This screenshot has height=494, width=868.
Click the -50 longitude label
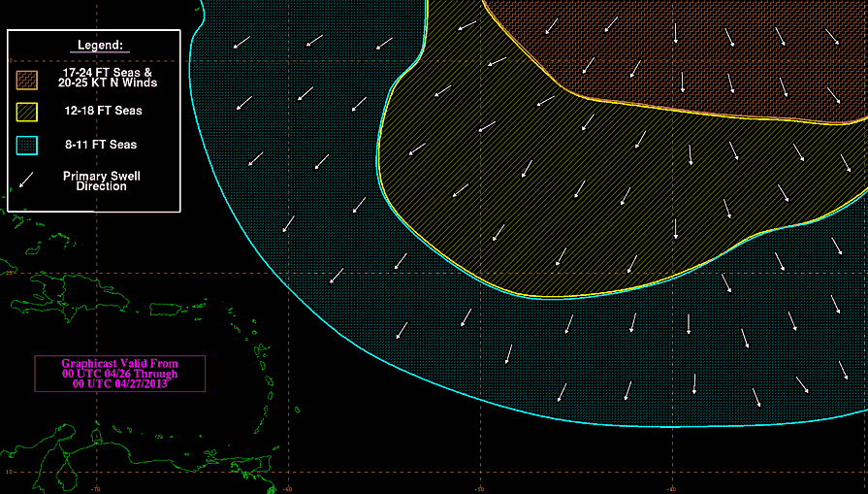pos(479,489)
